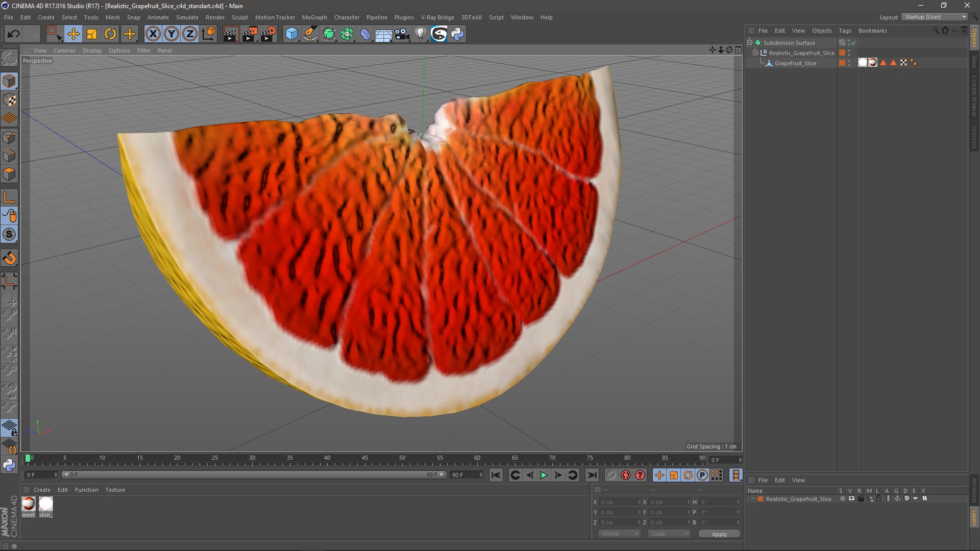This screenshot has height=551, width=980.
Task: Play the animation forward
Action: [544, 475]
